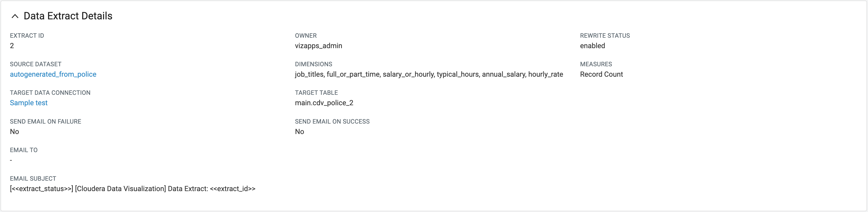Select the Extract ID value 2

[12, 46]
